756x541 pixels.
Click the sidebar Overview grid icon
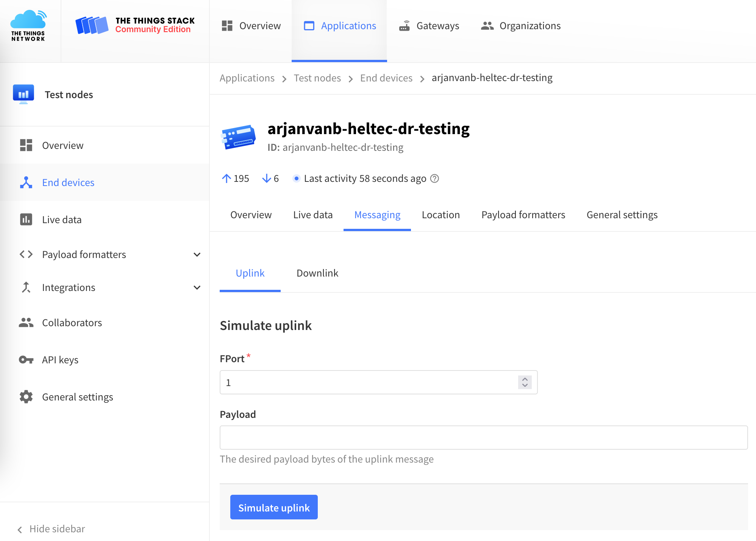26,145
